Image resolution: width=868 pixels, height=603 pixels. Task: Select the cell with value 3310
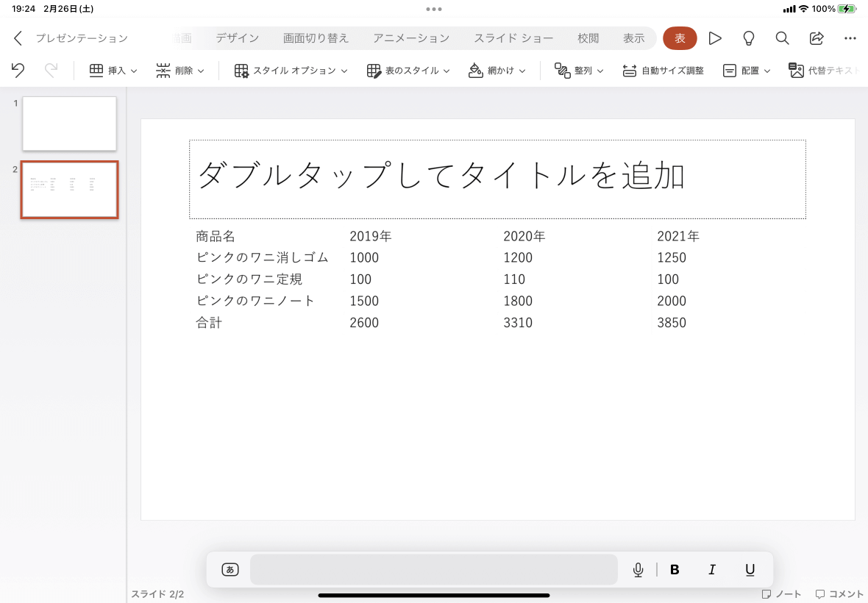pos(518,323)
